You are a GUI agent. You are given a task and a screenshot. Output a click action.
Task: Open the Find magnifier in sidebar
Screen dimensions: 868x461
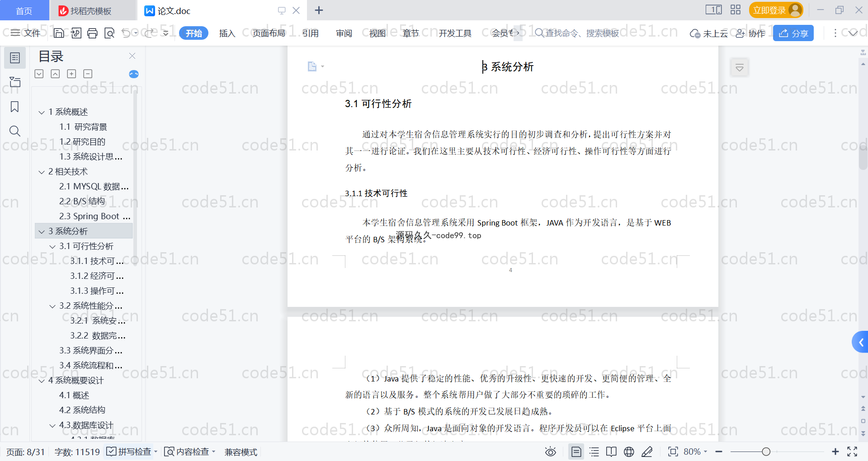(x=15, y=131)
